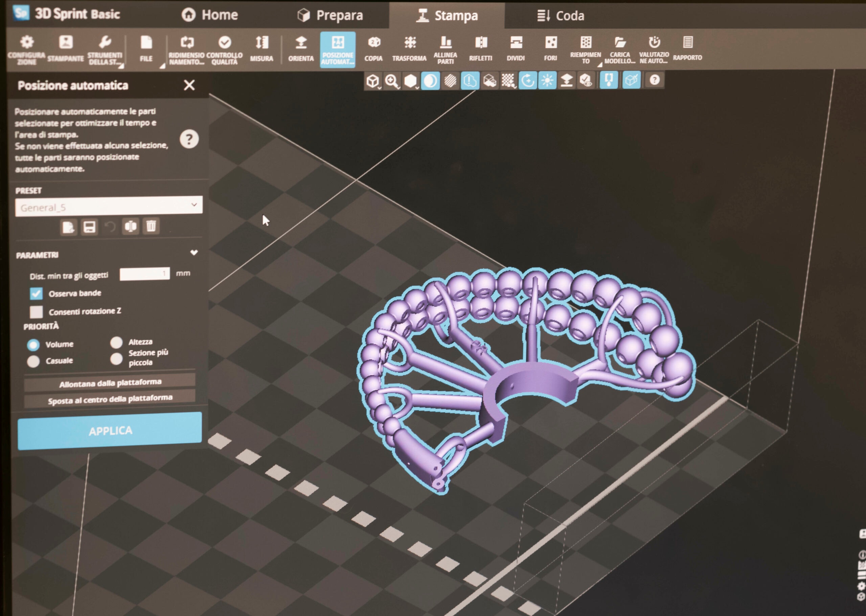Close the Posizione automatica panel
The height and width of the screenshot is (616, 866).
(x=189, y=85)
